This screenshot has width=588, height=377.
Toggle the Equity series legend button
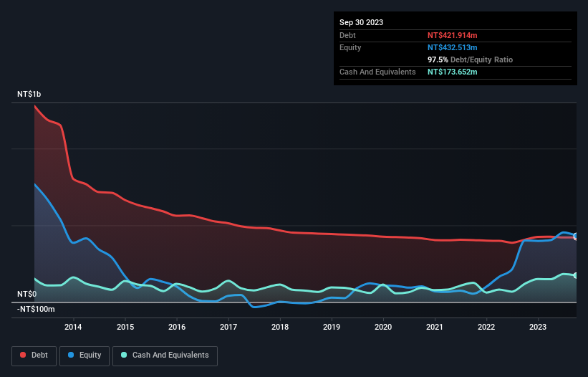pos(85,355)
